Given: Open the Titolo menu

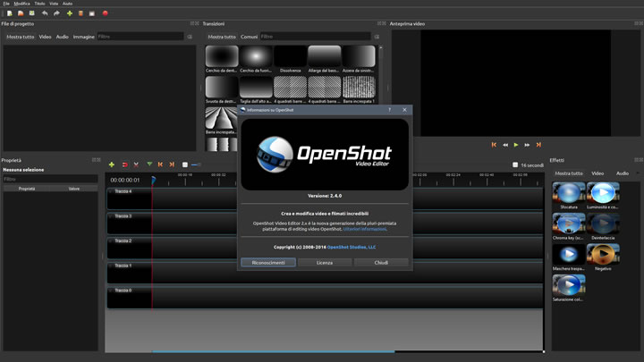Looking at the screenshot, I should point(40,4).
